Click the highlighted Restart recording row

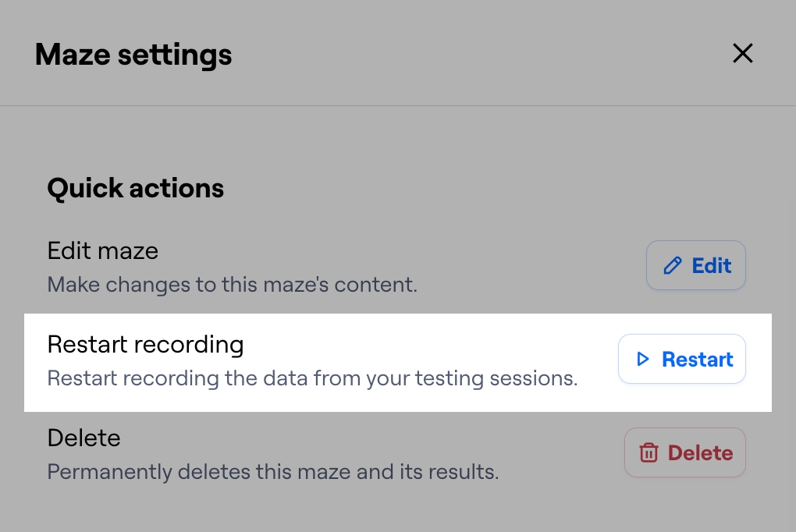(312, 363)
